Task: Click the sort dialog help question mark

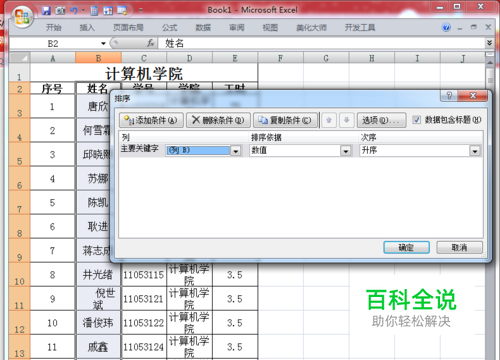Action: click(x=449, y=96)
